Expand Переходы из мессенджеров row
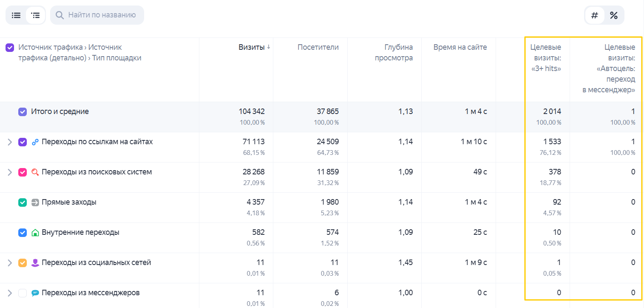644x308 pixels. coord(10,293)
